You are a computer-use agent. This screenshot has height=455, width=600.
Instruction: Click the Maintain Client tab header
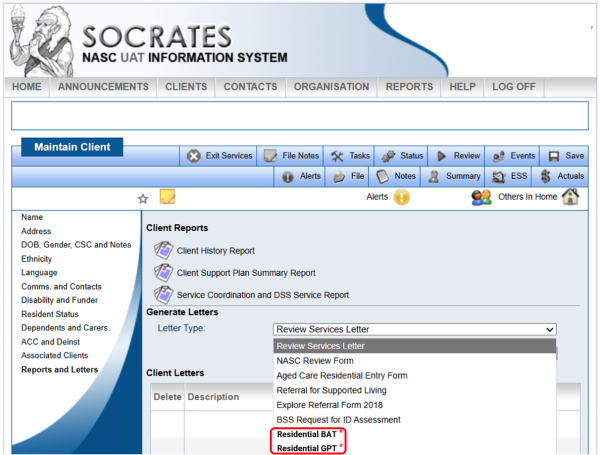[x=72, y=147]
